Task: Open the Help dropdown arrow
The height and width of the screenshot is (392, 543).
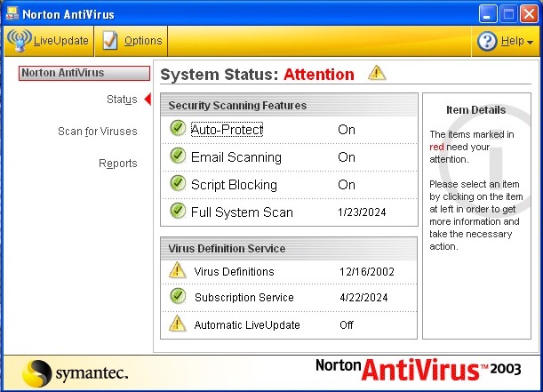Action: pos(530,42)
